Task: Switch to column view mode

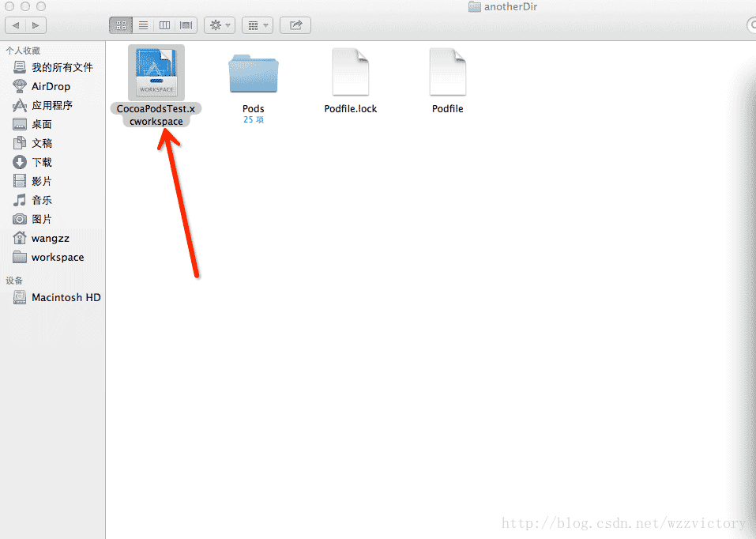Action: [164, 25]
